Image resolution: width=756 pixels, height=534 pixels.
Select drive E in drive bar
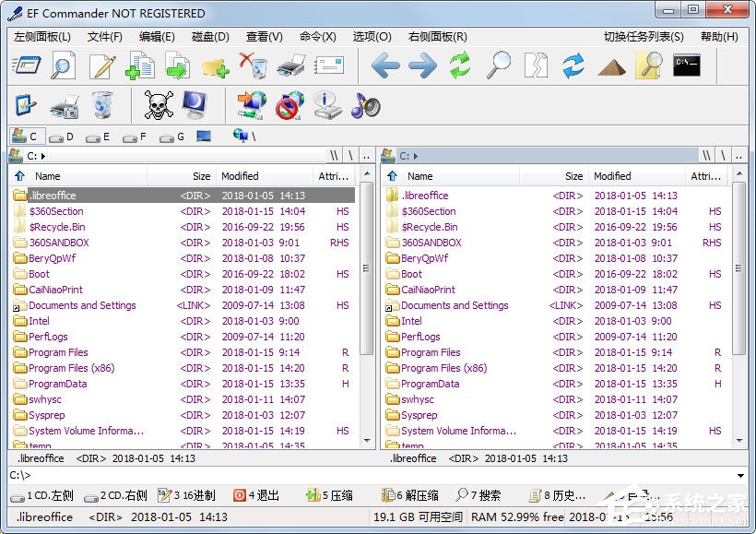[98, 137]
